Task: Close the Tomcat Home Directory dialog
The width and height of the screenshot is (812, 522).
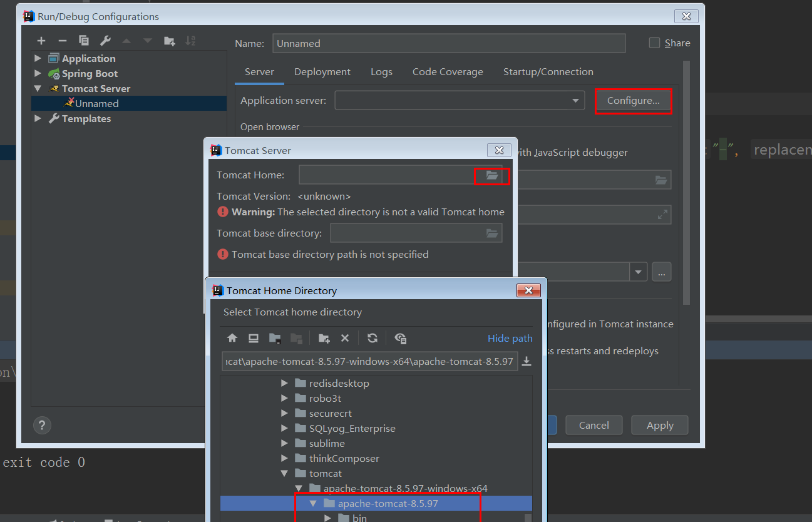Action: [528, 290]
